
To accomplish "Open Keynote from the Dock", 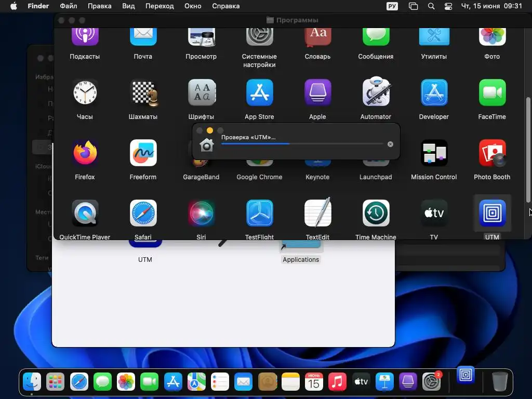I will pyautogui.click(x=384, y=382).
